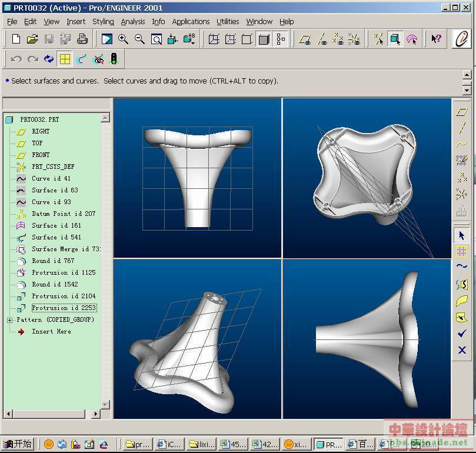Toggle datum planes display icon
Viewport: 476px width, 453px height.
(x=304, y=39)
